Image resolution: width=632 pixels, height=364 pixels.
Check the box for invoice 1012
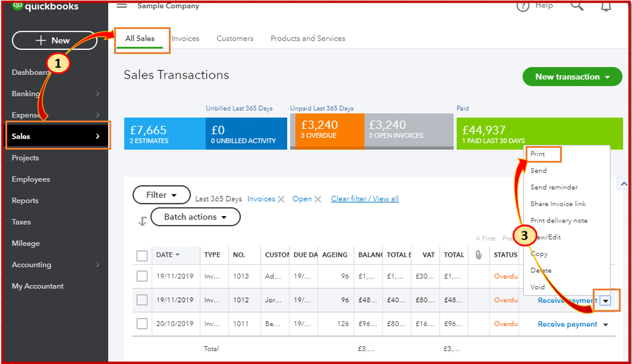point(142,300)
